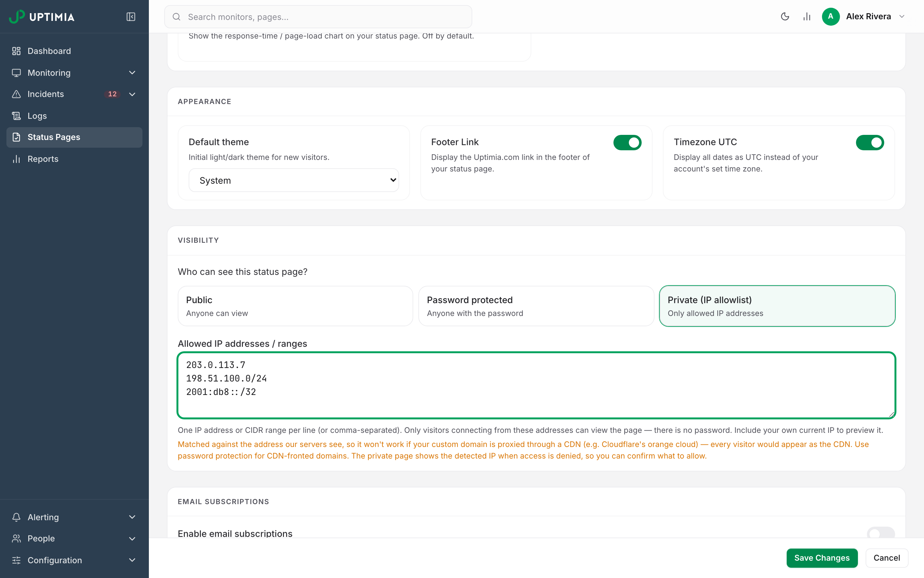Open Status Pages section

coord(74,137)
